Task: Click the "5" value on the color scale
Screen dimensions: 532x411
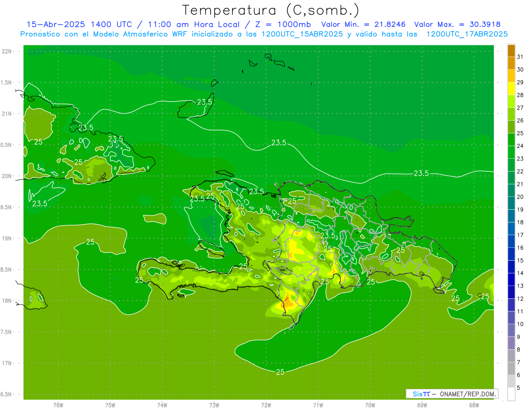Action: point(519,388)
